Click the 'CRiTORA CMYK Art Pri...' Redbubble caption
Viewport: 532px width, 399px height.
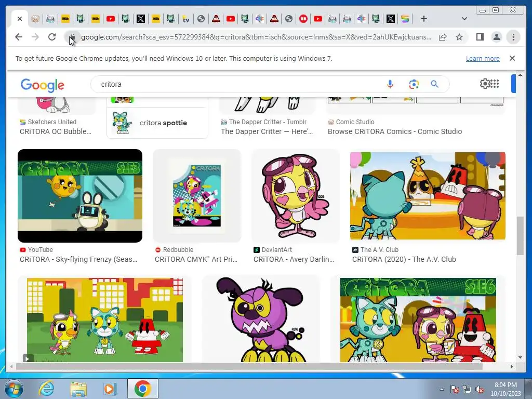pyautogui.click(x=196, y=260)
